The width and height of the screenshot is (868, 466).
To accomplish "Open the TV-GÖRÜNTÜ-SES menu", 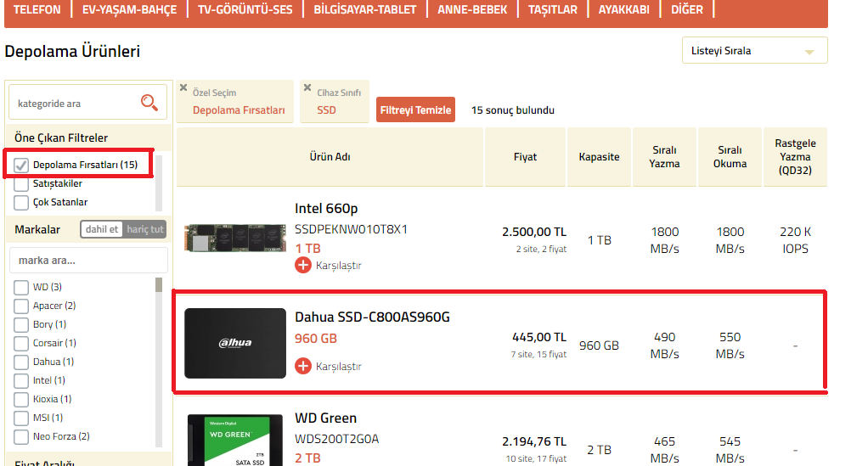I will [245, 9].
